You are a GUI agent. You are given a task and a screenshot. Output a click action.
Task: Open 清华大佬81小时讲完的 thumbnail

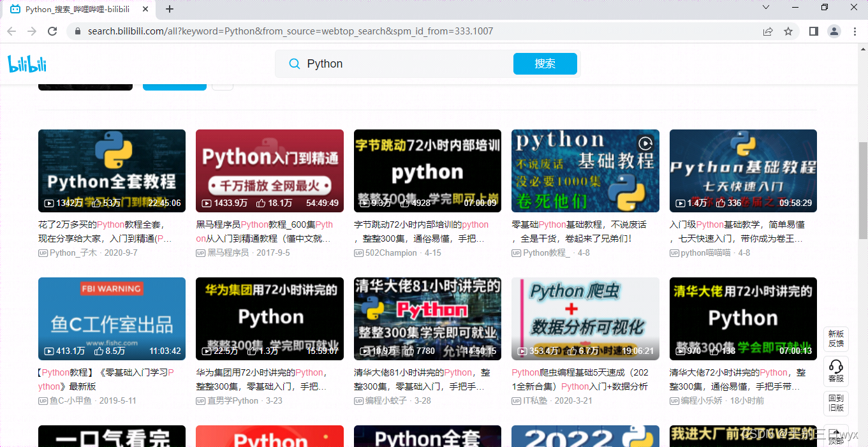tap(427, 319)
